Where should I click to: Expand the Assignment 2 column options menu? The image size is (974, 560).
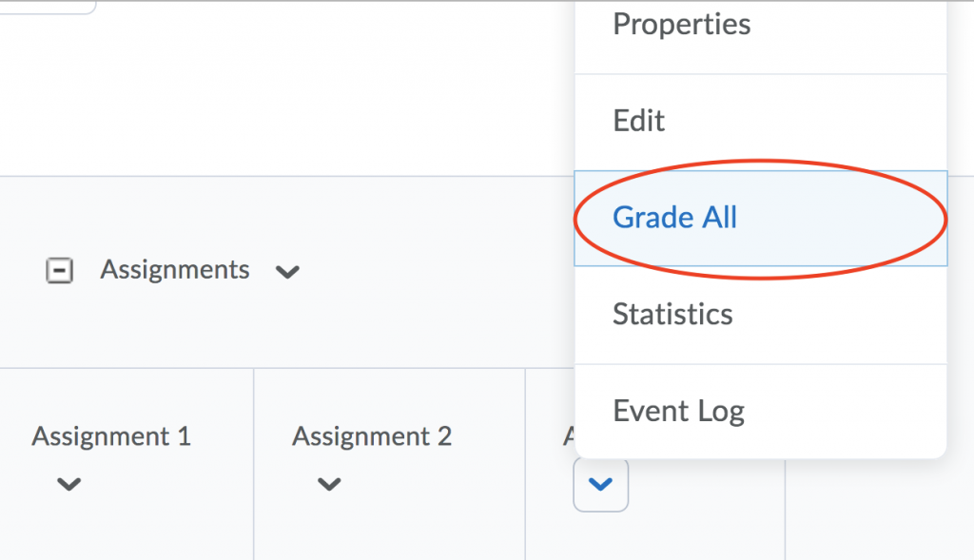[x=329, y=484]
